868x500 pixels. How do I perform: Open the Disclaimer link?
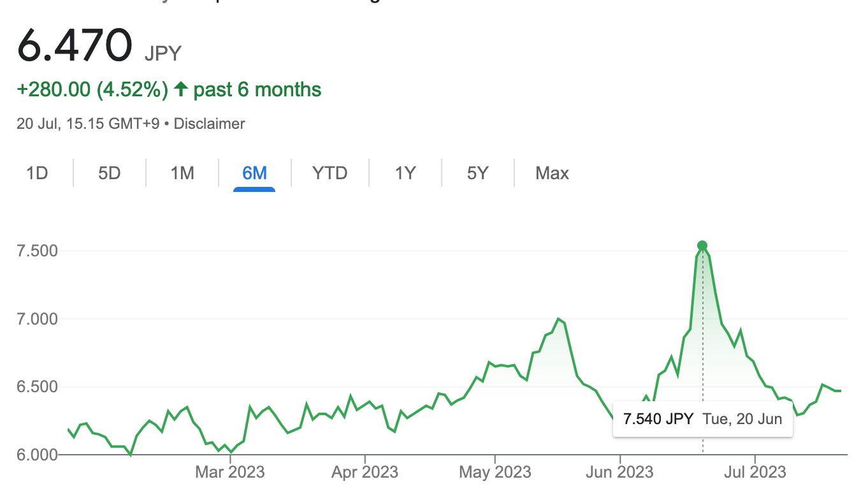click(209, 124)
